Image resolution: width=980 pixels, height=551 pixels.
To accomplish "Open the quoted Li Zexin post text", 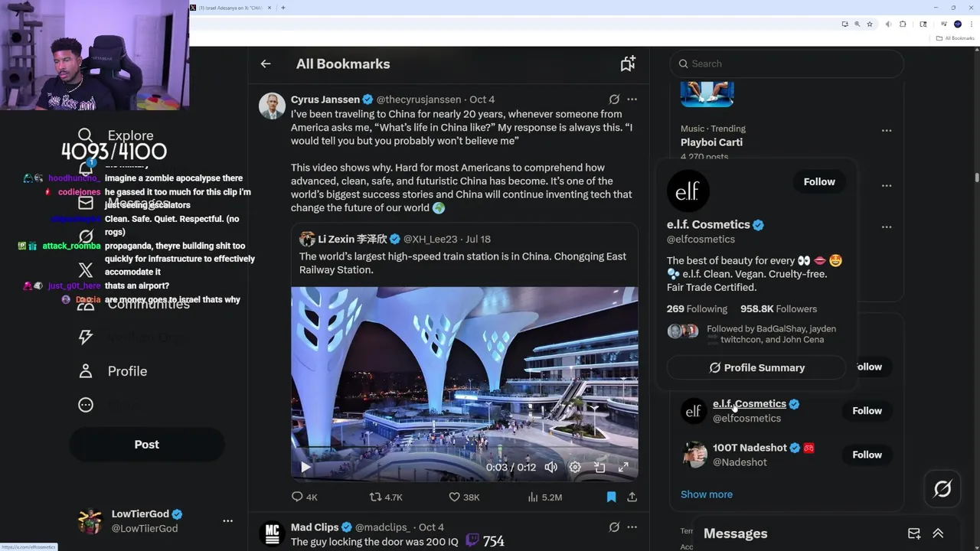I will coord(462,263).
